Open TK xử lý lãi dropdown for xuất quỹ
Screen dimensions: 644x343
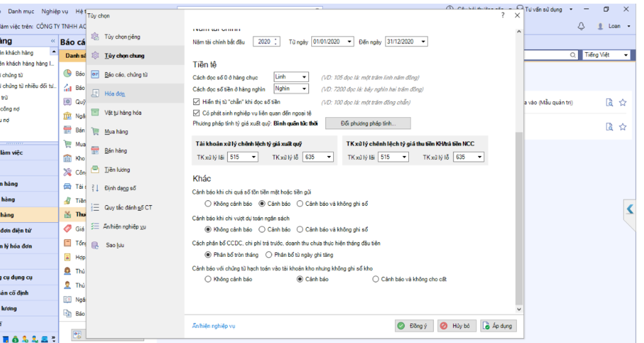(x=254, y=157)
